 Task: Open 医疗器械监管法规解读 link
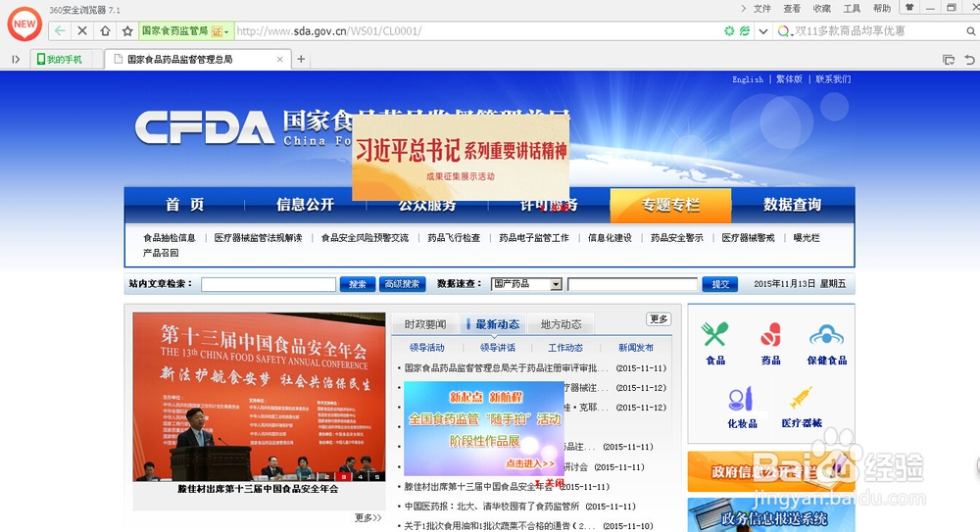(x=258, y=237)
